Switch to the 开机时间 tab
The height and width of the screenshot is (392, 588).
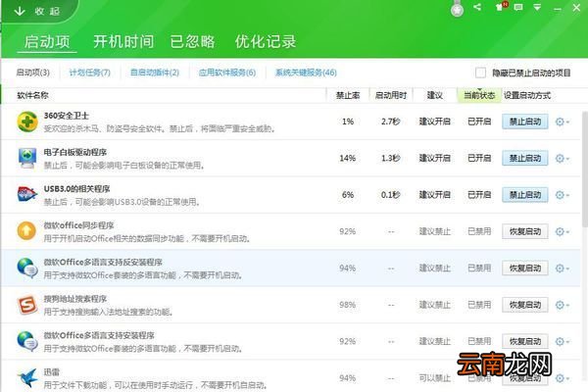(x=123, y=41)
